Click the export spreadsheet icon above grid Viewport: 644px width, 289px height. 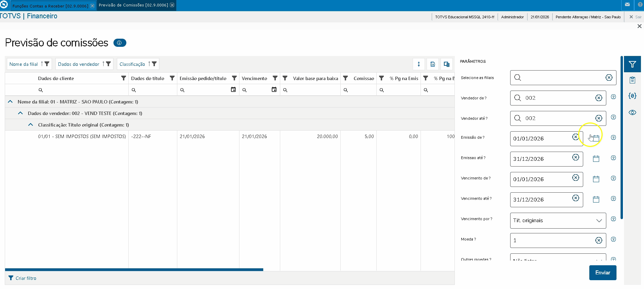pos(432,64)
